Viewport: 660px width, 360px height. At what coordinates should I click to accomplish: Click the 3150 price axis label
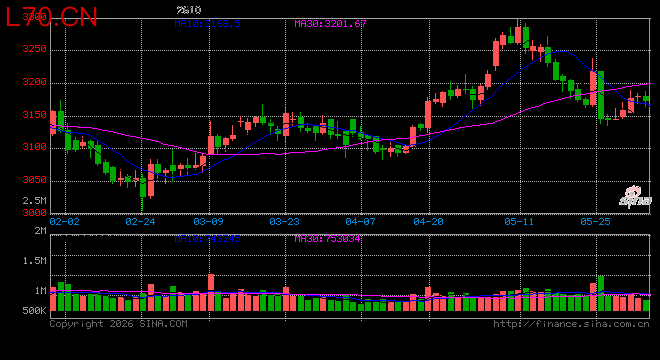pyautogui.click(x=35, y=115)
